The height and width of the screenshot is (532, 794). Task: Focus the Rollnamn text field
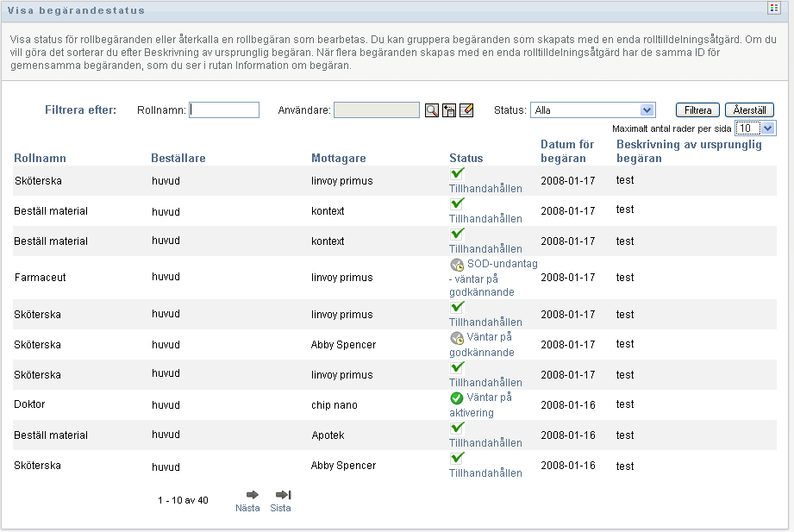(x=224, y=110)
